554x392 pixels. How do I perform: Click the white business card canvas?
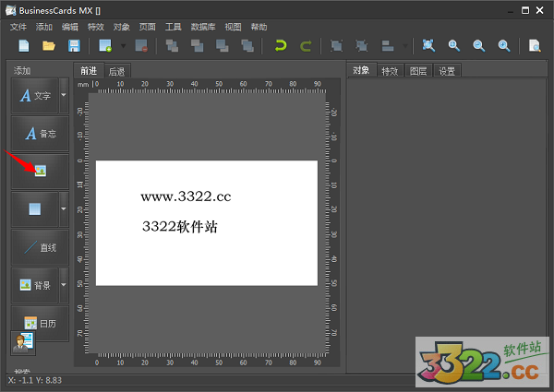click(x=207, y=223)
